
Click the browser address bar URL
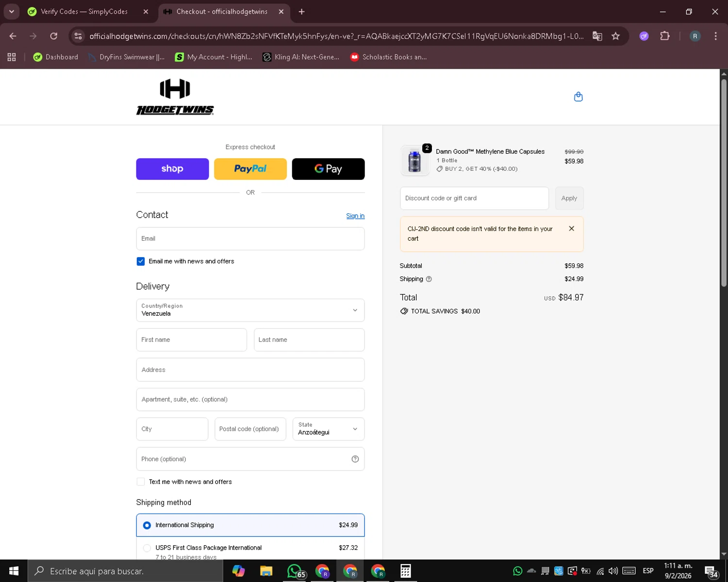(336, 36)
